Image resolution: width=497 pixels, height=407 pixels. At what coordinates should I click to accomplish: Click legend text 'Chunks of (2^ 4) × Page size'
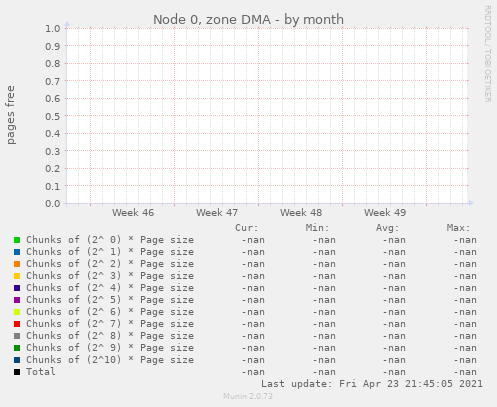[110, 288]
